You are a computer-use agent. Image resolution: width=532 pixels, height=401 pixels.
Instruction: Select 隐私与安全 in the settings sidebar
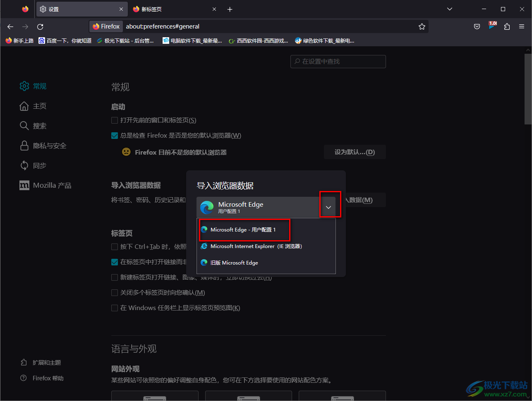tap(43, 146)
